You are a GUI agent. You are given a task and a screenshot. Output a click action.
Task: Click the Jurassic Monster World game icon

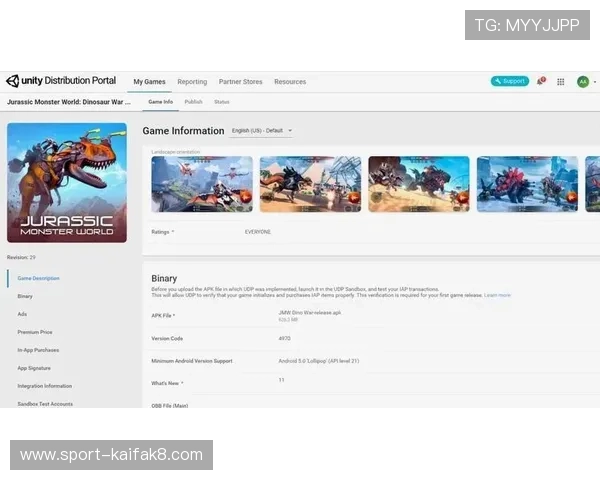(x=67, y=182)
